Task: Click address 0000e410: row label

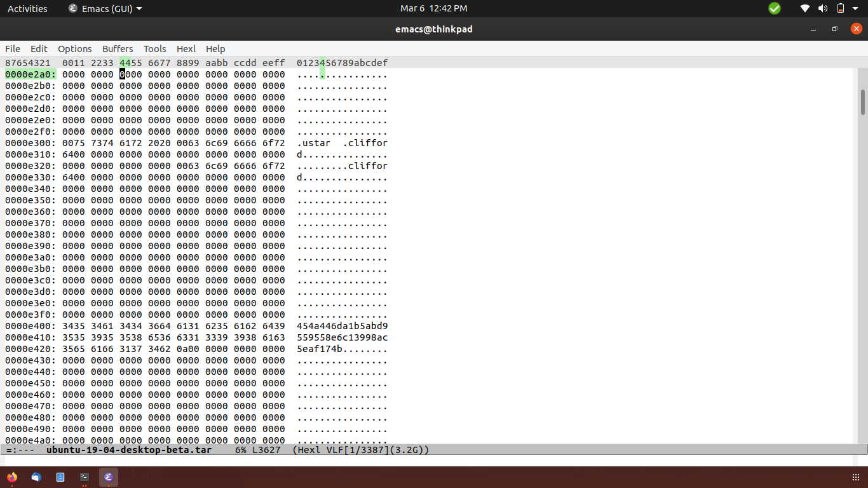Action: point(31,337)
